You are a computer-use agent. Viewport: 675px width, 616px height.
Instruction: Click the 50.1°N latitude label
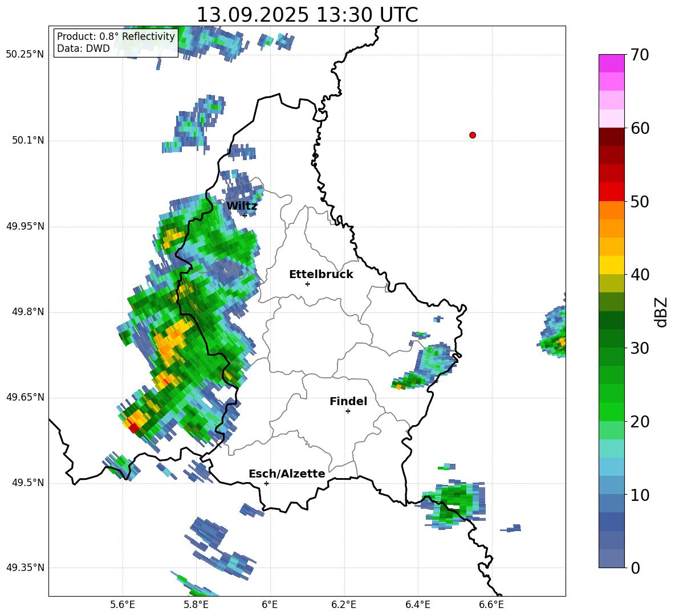(28, 140)
